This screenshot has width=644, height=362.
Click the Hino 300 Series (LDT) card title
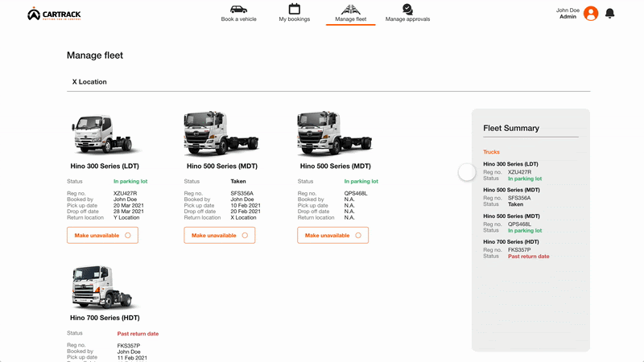[105, 167]
